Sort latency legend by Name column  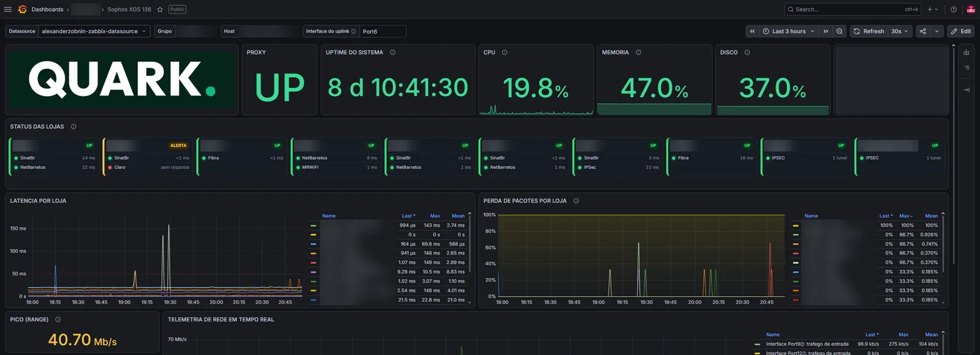pos(329,216)
